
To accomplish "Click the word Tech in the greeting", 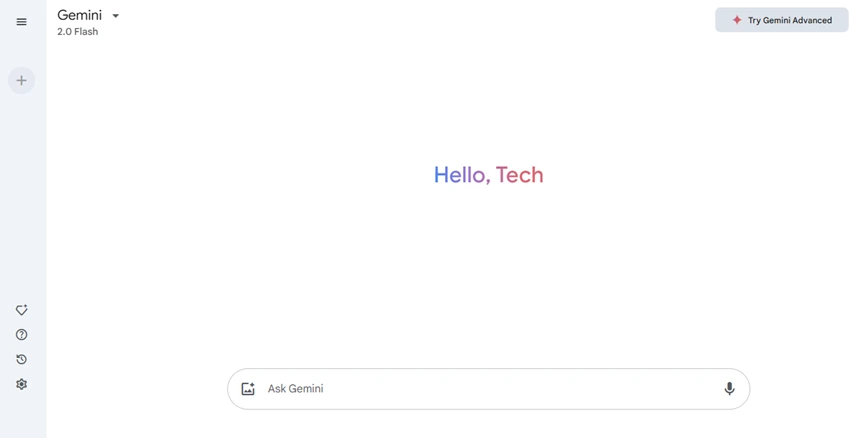I will point(519,175).
